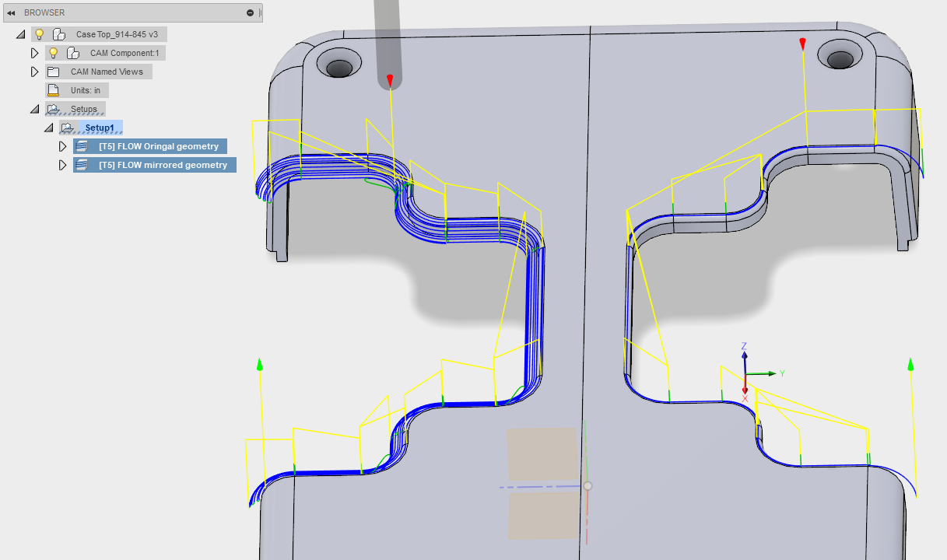Click the green arrow marker at lower right
Screen dimensions: 947x560
pos(910,364)
